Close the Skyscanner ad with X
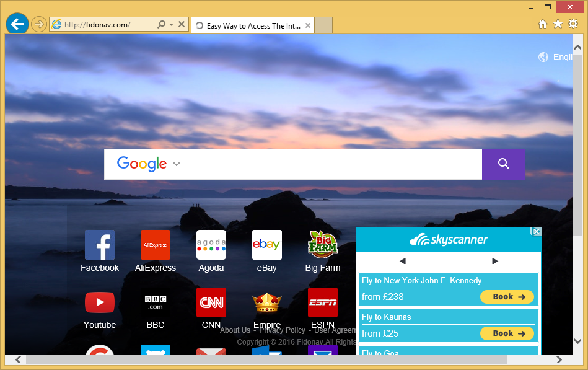 (x=537, y=232)
